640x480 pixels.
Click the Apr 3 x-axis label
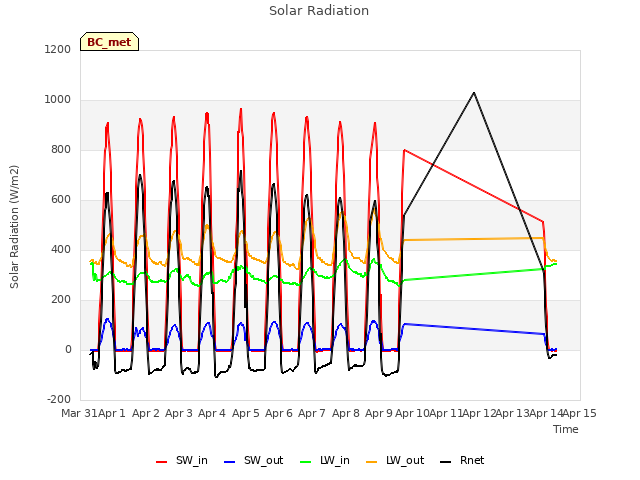(179, 413)
